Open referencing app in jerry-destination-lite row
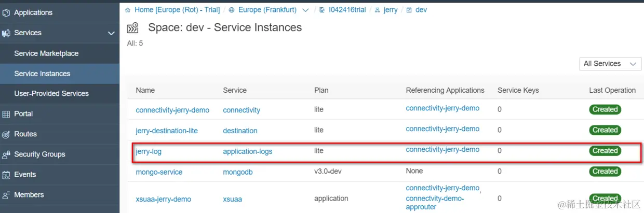 pyautogui.click(x=442, y=129)
